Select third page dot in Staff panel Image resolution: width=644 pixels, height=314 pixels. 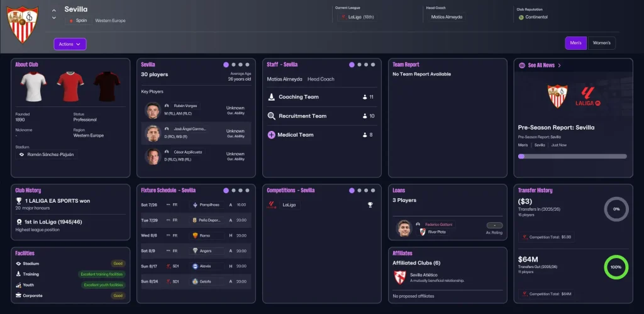click(366, 65)
